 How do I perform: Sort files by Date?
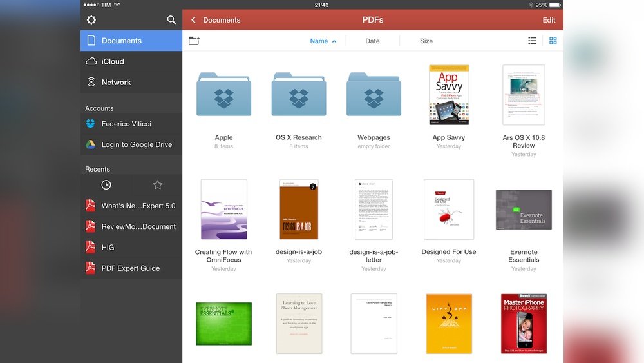(x=372, y=41)
